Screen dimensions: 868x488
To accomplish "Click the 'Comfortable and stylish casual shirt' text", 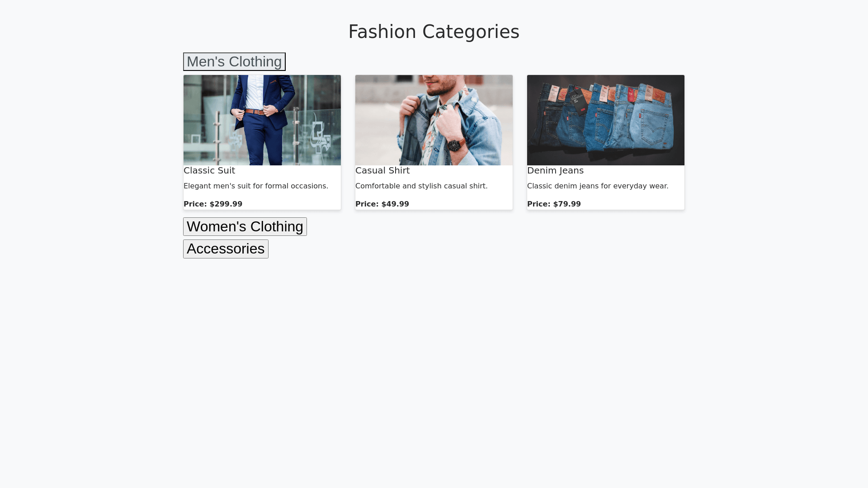I will tap(421, 186).
